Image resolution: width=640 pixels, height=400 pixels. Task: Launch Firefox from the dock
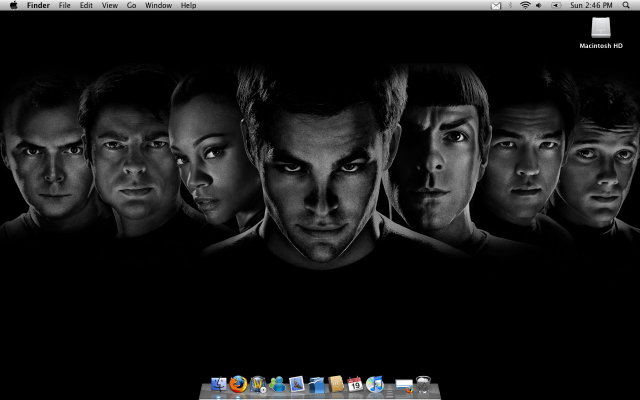pos(238,384)
